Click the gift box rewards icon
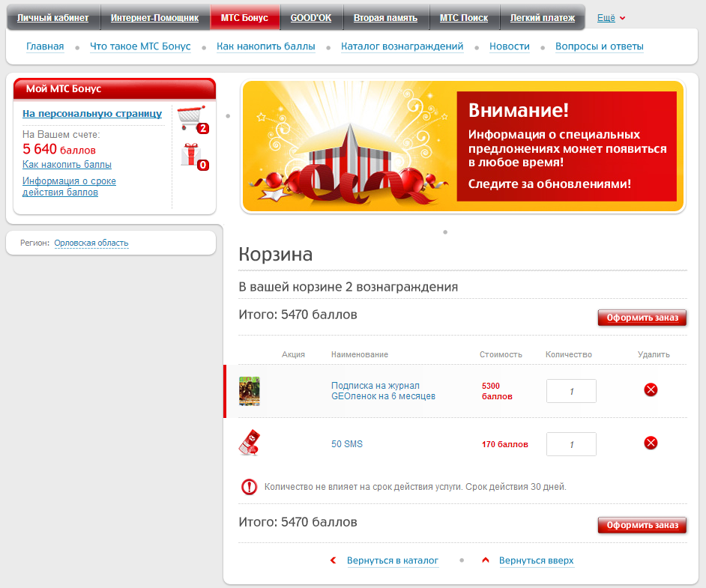 point(190,155)
